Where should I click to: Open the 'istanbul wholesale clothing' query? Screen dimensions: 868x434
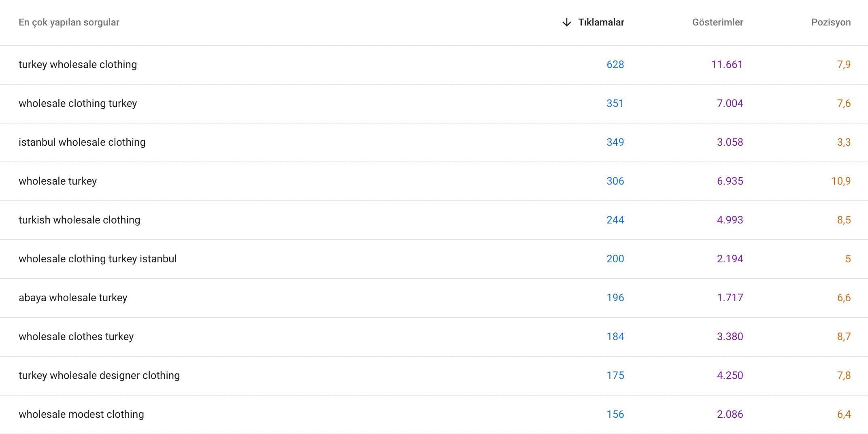point(82,142)
